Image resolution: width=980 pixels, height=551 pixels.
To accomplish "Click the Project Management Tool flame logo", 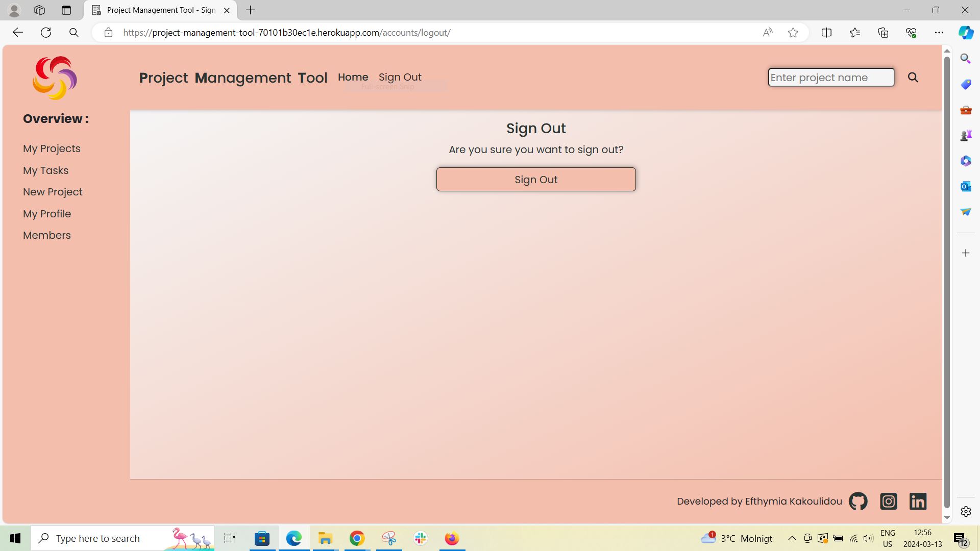I will point(54,78).
